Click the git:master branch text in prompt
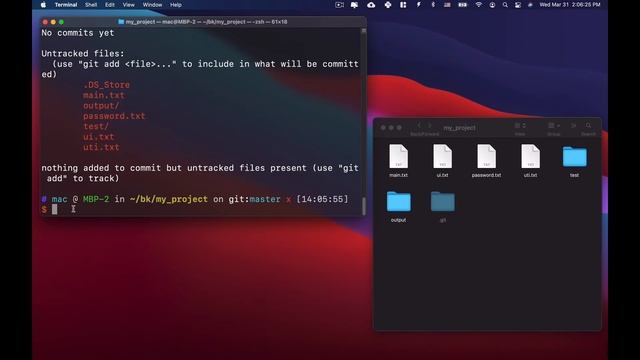This screenshot has width=640, height=360. [x=254, y=199]
